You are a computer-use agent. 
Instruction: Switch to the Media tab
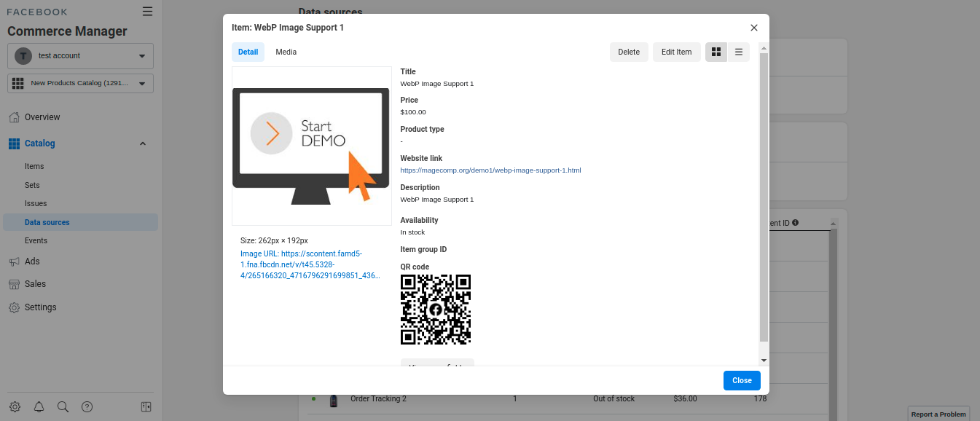coord(286,52)
